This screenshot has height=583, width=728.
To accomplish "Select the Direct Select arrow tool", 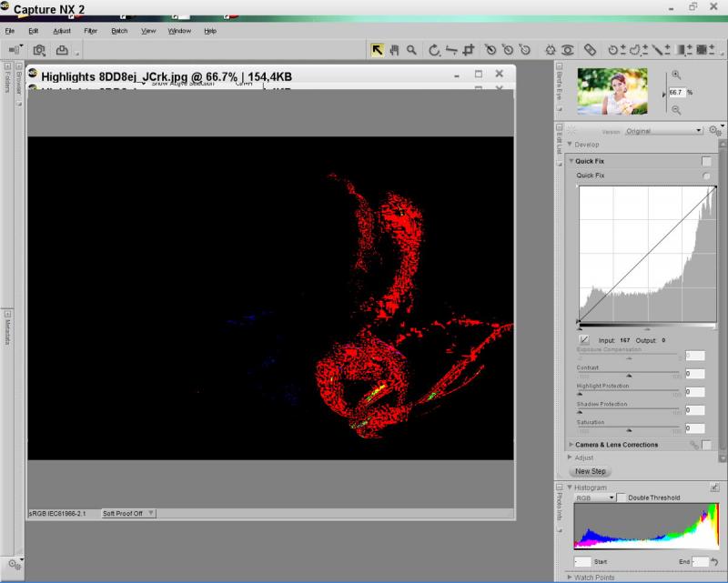I will tap(377, 50).
